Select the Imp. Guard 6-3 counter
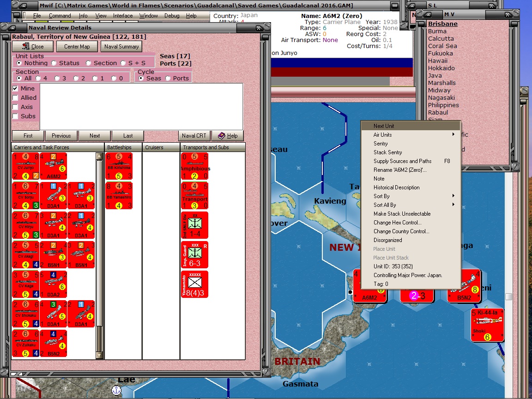This screenshot has width=532, height=399. (x=194, y=254)
